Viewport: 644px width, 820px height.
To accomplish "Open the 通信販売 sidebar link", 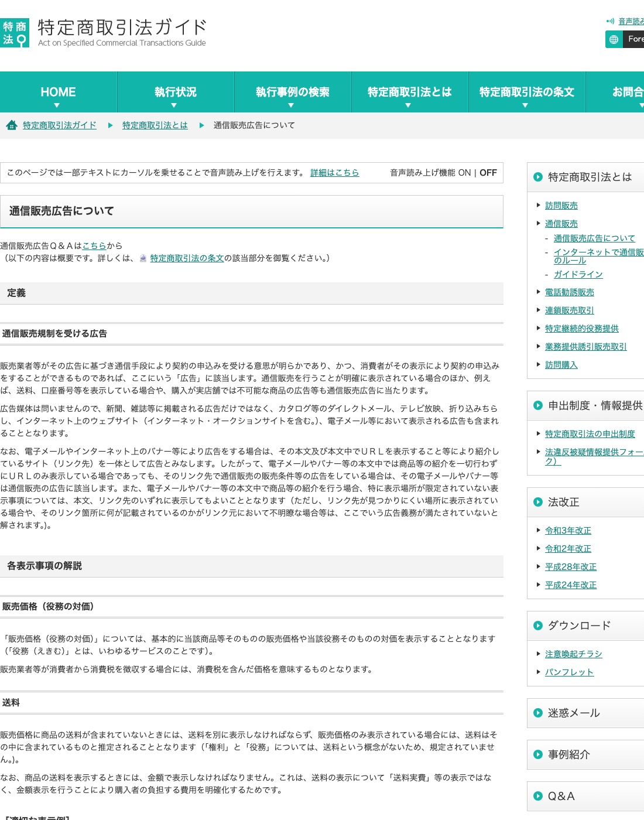I will pyautogui.click(x=561, y=224).
